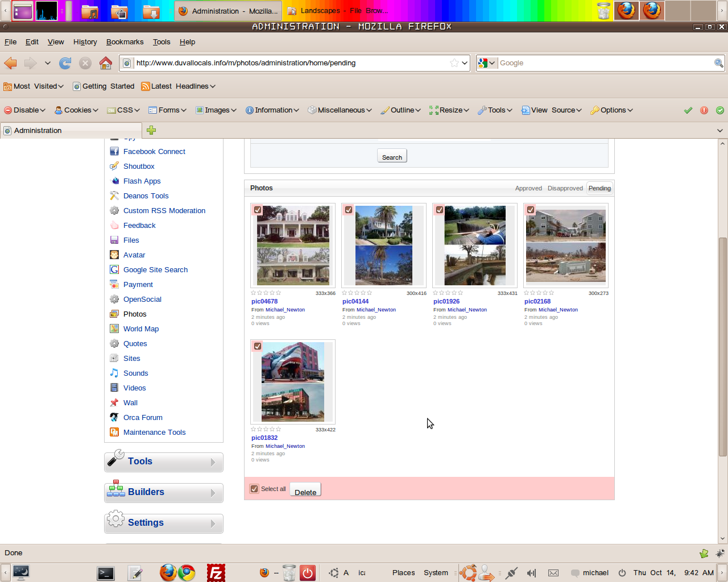Uncheck the pic04678 photo checkbox
Image resolution: width=728 pixels, height=582 pixels.
(258, 210)
